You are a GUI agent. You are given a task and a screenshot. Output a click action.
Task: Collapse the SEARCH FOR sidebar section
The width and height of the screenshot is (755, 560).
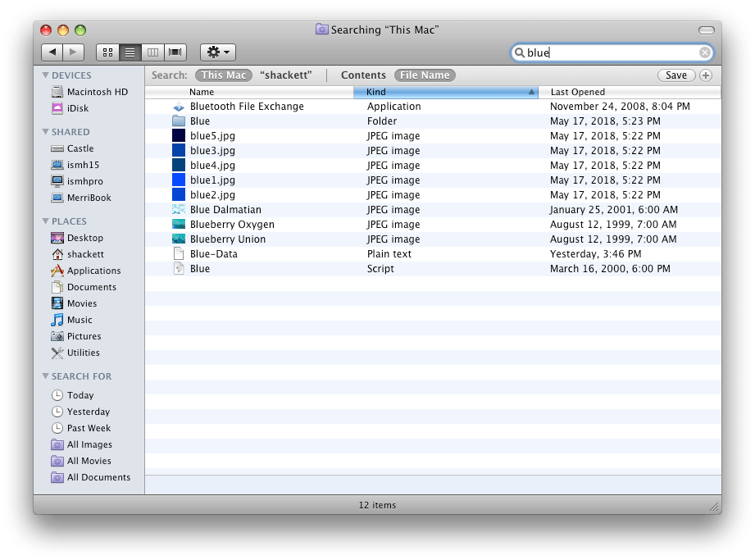45,376
